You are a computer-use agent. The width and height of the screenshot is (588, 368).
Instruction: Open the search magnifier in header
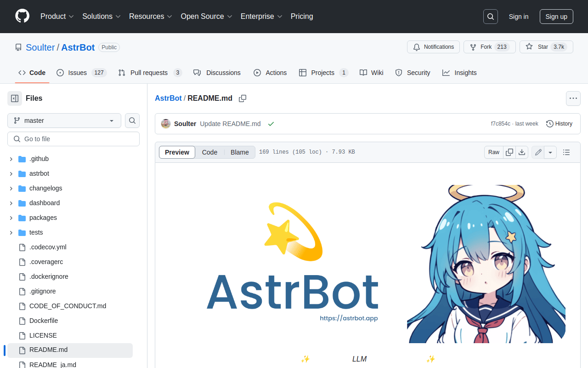pos(491,17)
